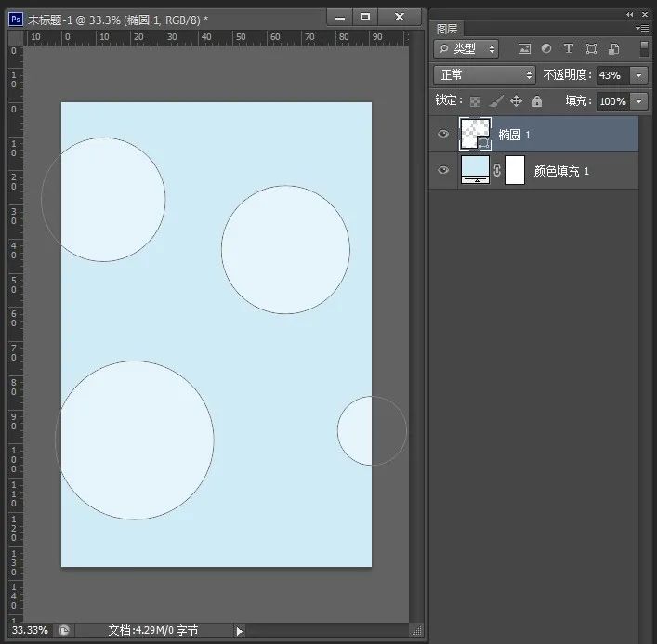Open the 正常 blend mode dropdown

pyautogui.click(x=484, y=75)
